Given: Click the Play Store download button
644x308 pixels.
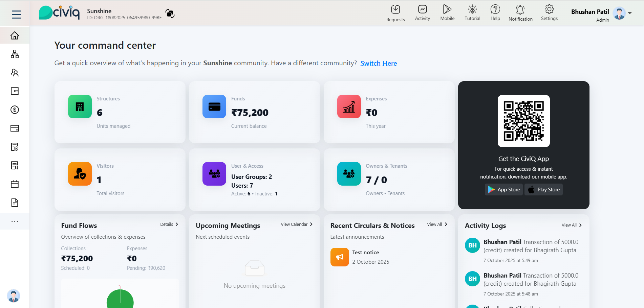Looking at the screenshot, I should pyautogui.click(x=543, y=190).
